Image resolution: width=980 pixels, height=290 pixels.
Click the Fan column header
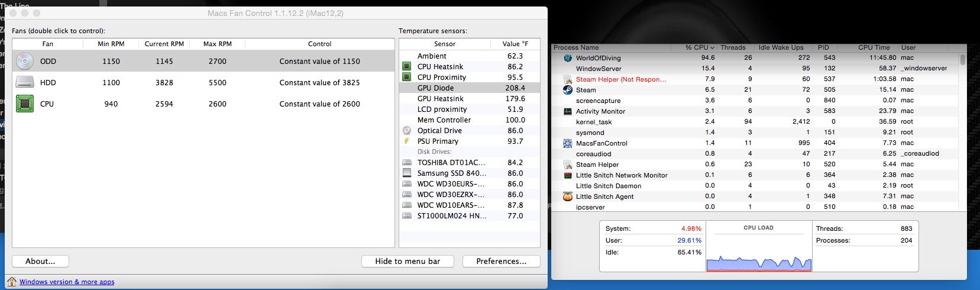point(48,44)
